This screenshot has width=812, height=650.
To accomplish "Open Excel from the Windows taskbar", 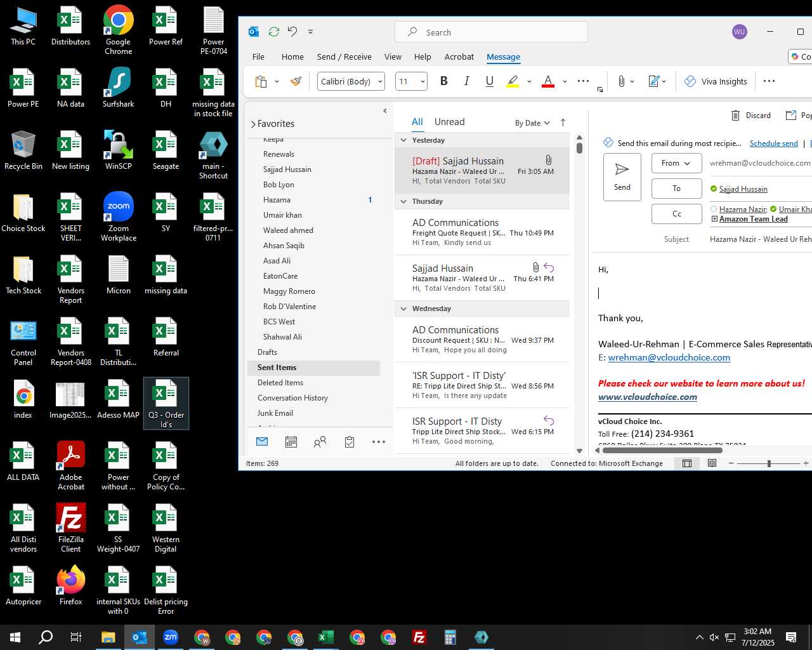I will point(326,637).
